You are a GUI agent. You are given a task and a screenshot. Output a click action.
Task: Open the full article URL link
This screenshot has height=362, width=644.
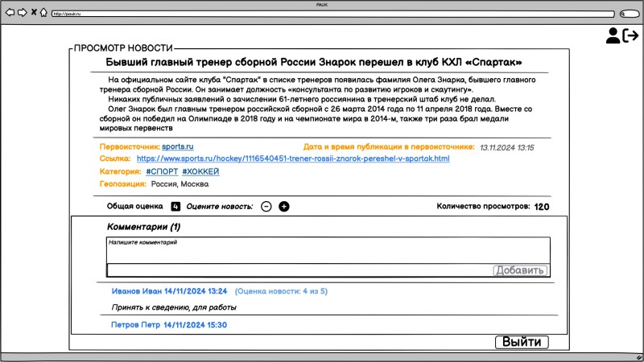point(293,158)
